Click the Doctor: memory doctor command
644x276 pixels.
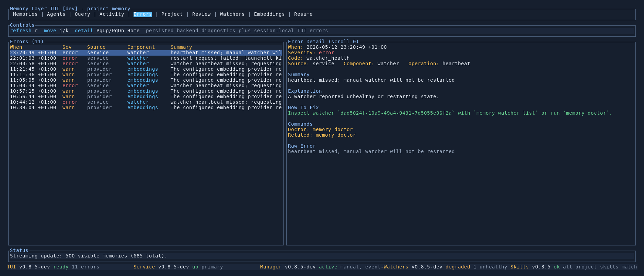(320, 129)
